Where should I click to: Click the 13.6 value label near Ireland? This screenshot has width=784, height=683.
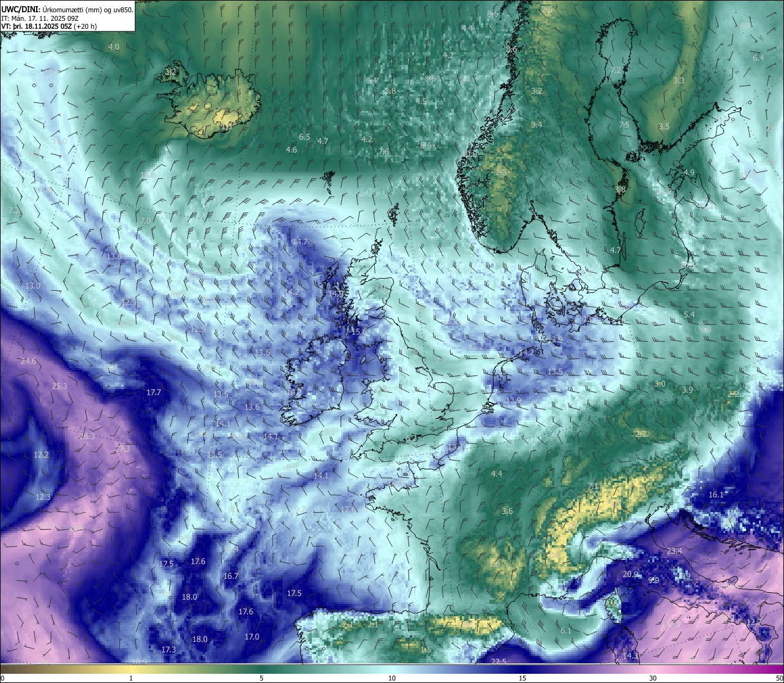[x=252, y=407]
